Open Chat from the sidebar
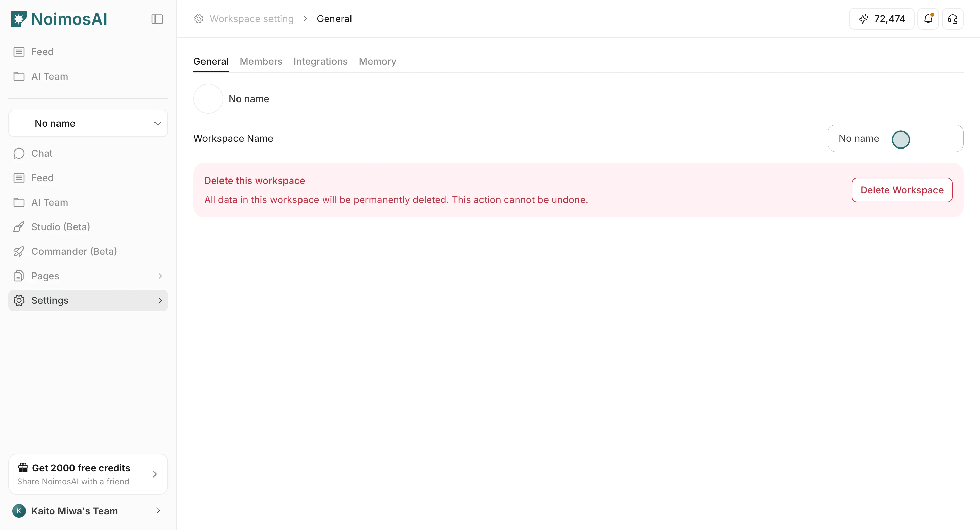The width and height of the screenshot is (980, 530). click(x=42, y=153)
